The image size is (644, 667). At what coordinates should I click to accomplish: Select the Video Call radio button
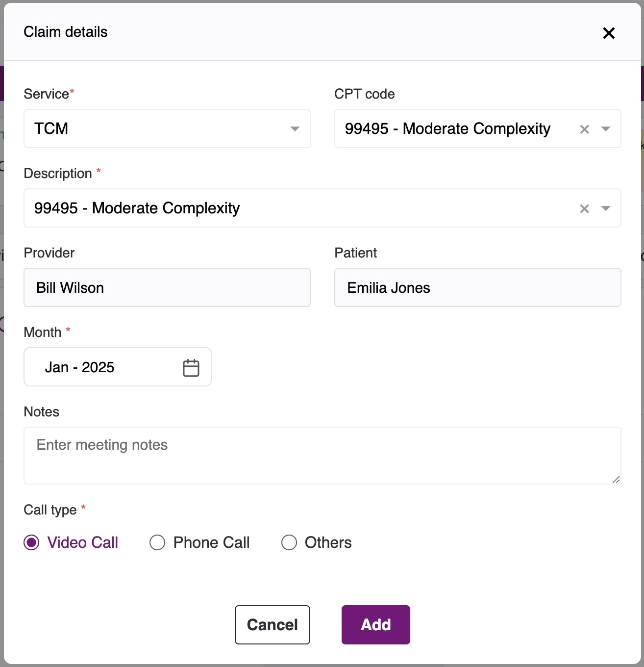click(31, 542)
